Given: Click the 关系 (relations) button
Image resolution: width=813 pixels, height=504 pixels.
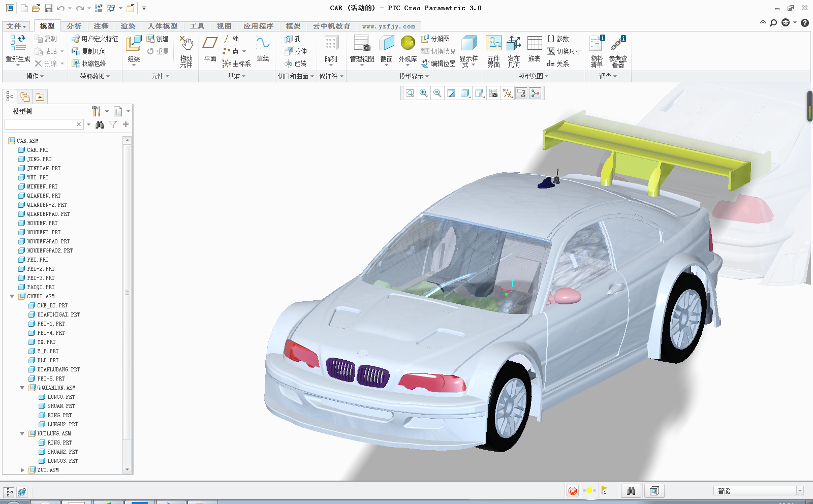Looking at the screenshot, I should click(x=558, y=64).
